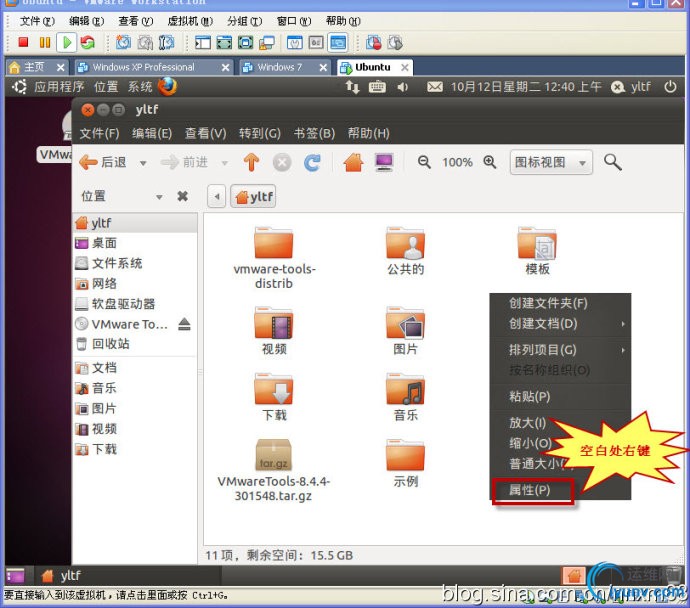Click the search magnifier icon
This screenshot has height=608, width=690.
click(x=613, y=162)
